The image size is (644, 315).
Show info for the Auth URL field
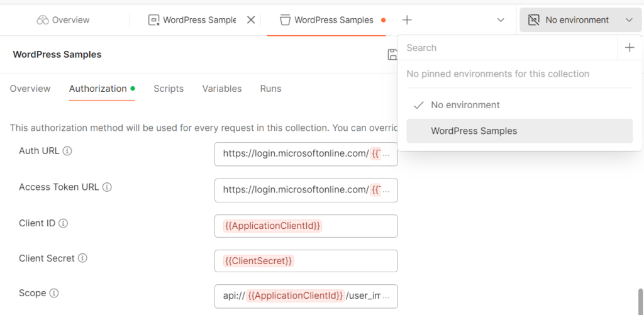tap(67, 151)
